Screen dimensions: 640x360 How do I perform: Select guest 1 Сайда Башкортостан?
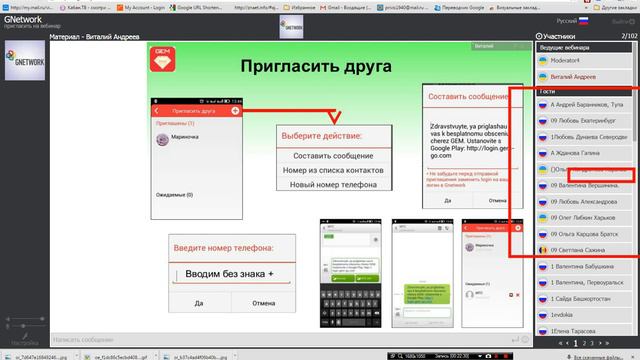coord(584,299)
